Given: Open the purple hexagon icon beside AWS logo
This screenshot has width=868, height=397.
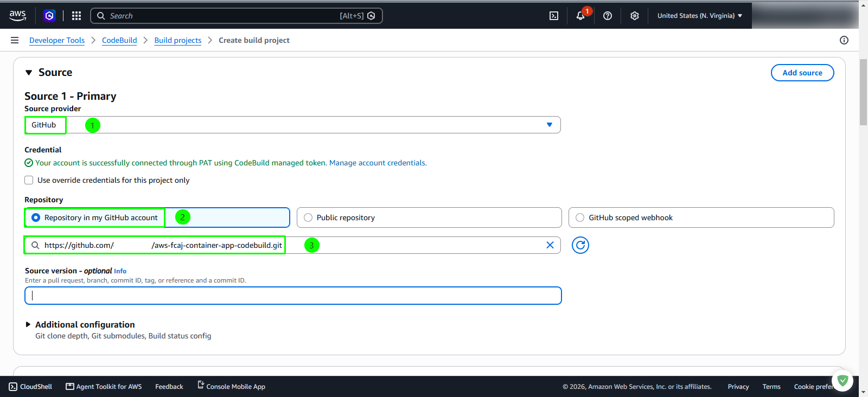Looking at the screenshot, I should pyautogui.click(x=49, y=16).
